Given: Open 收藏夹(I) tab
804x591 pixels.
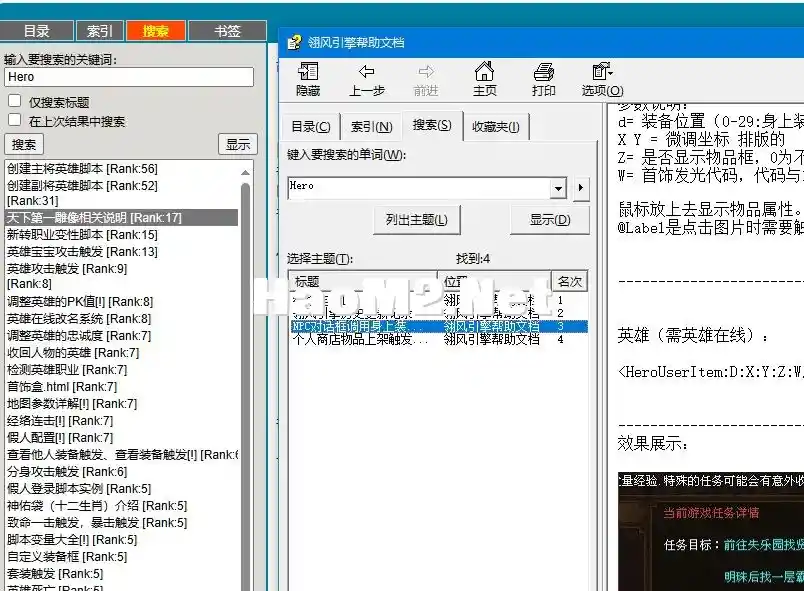Looking at the screenshot, I should [495, 127].
